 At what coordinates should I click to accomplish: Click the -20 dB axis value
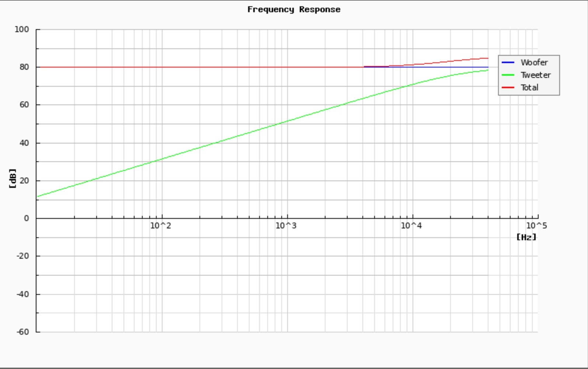click(23, 256)
